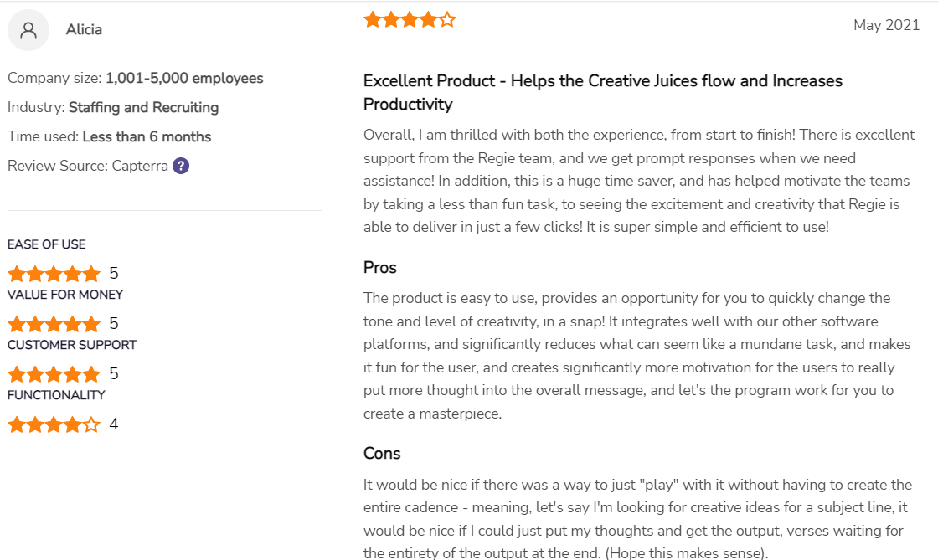938x560 pixels.
Task: Click the Customer Support star rating
Action: pos(54,374)
